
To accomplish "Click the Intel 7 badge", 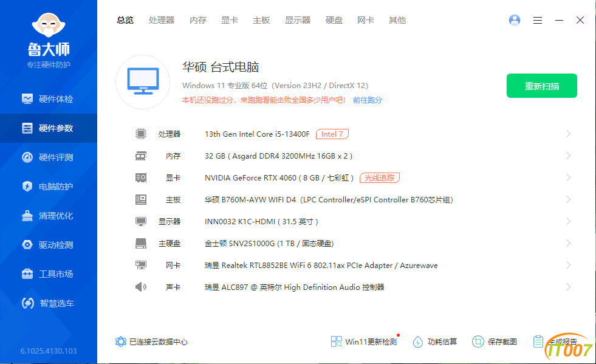I will [332, 134].
